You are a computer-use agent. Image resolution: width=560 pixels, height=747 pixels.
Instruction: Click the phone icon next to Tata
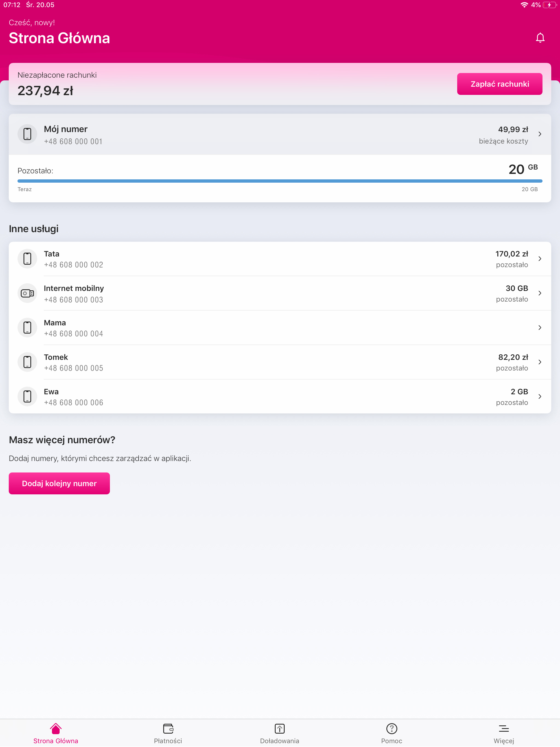point(27,259)
